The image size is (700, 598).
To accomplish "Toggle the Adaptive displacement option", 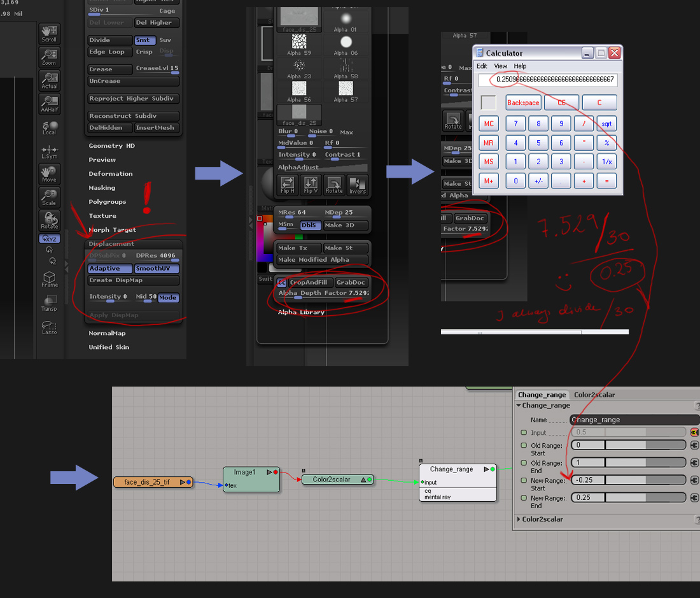I will [109, 269].
